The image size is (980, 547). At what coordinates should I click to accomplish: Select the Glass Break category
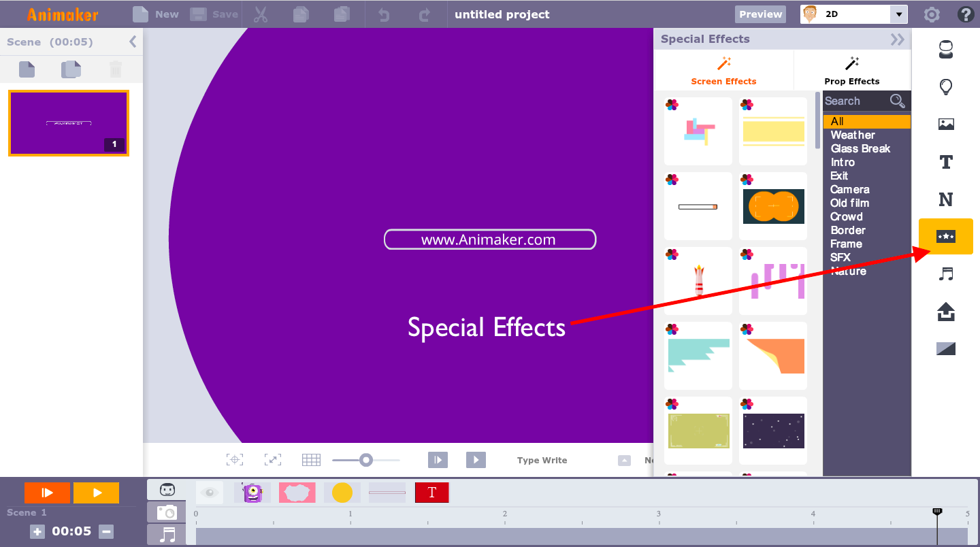pyautogui.click(x=860, y=148)
